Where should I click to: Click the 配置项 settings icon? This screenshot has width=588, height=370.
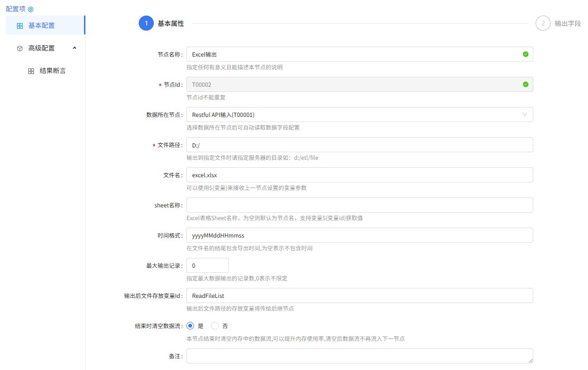pos(30,8)
